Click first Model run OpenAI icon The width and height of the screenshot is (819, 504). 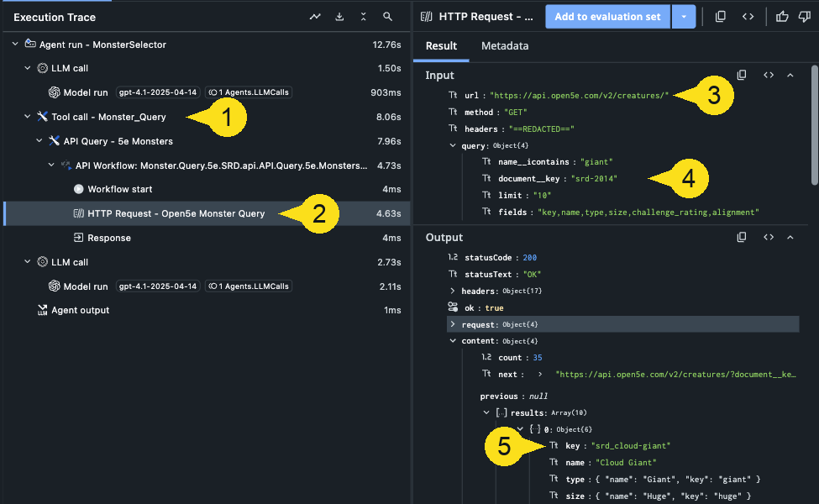tap(55, 92)
